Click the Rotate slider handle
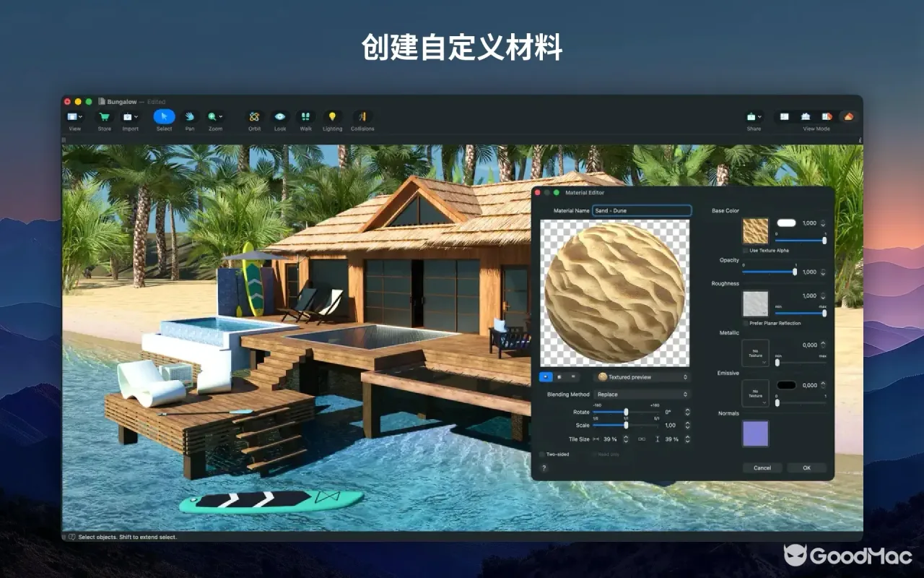Screen dimensions: 924x578 [626, 412]
